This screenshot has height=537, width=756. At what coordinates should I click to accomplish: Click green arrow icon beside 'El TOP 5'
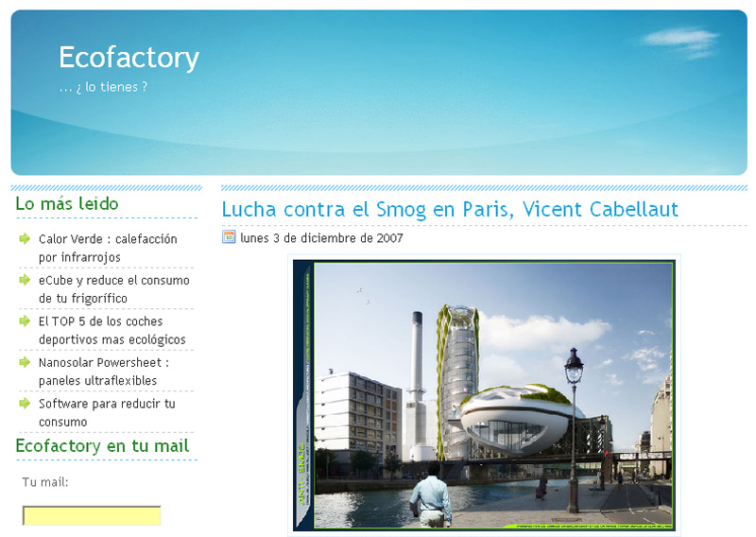point(25,320)
